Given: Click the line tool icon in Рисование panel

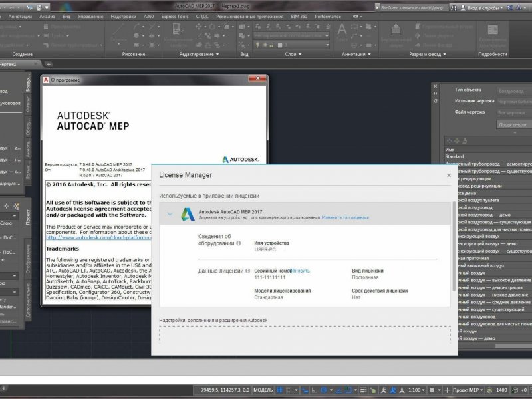Looking at the screenshot, I should (118, 30).
